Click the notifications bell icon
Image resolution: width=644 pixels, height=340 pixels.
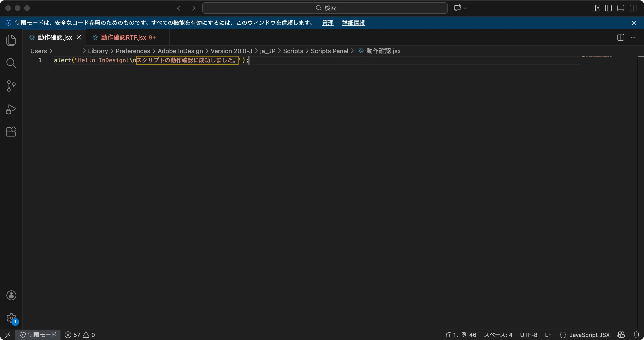pos(636,335)
